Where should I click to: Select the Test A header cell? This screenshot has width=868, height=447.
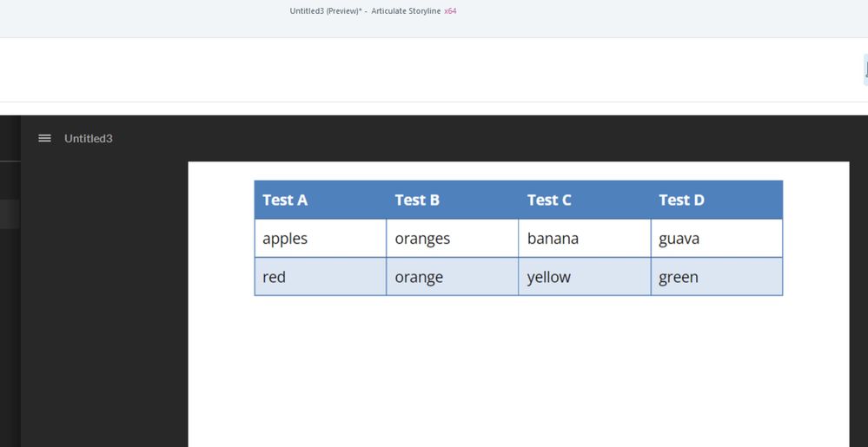[x=320, y=200]
